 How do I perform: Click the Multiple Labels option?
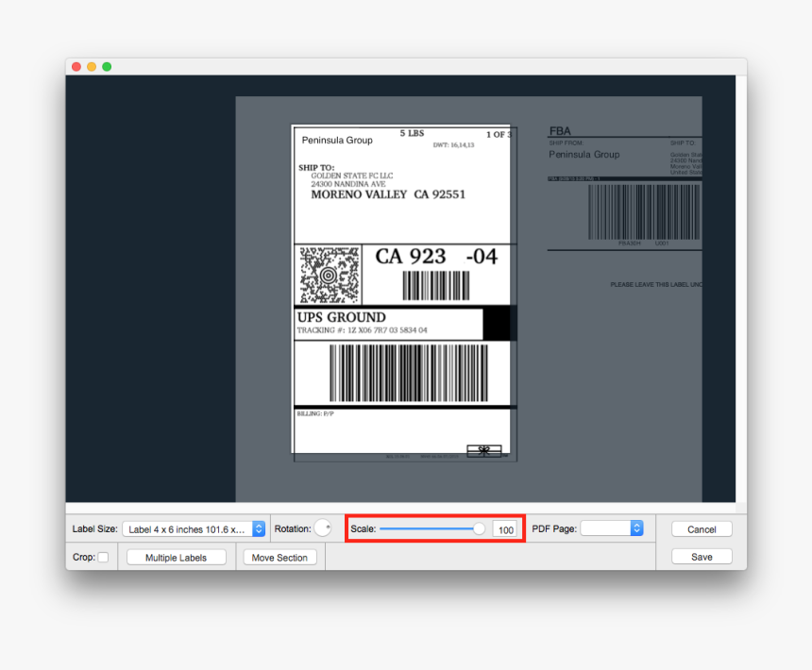(176, 557)
